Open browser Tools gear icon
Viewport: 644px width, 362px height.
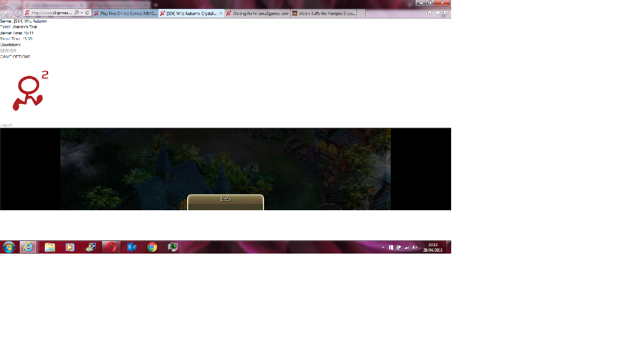click(446, 13)
